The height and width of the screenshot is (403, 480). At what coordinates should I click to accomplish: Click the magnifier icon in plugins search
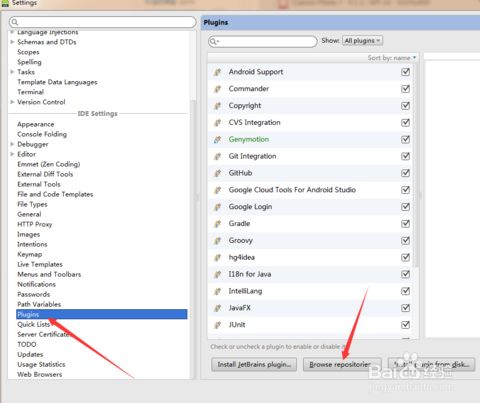click(214, 41)
